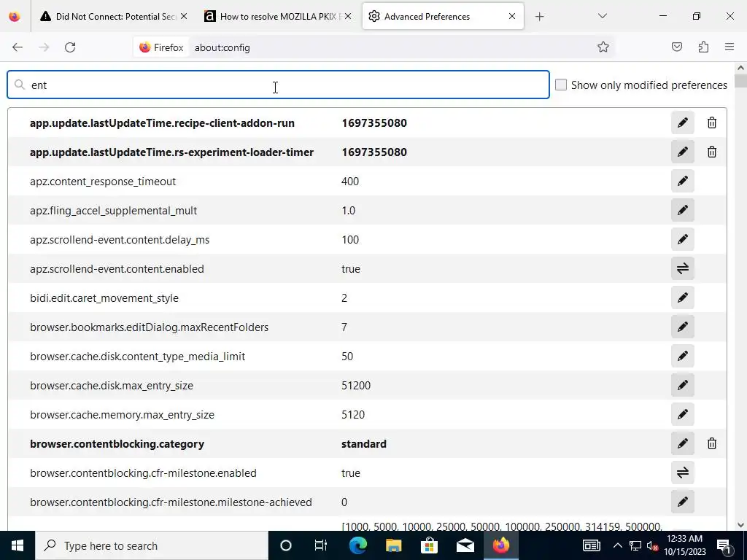Screen dimensions: 747x560
Task: Switch to Did Not Connect tab
Action: point(109,16)
